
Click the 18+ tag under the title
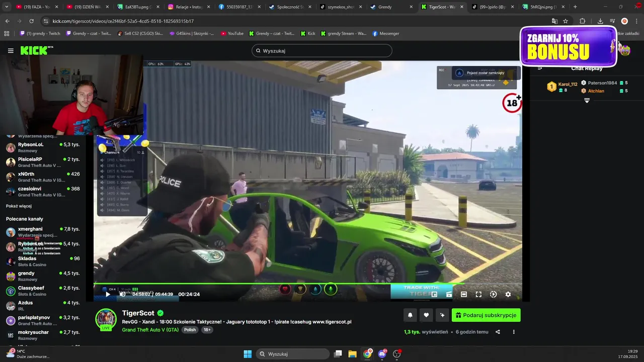coord(207,330)
